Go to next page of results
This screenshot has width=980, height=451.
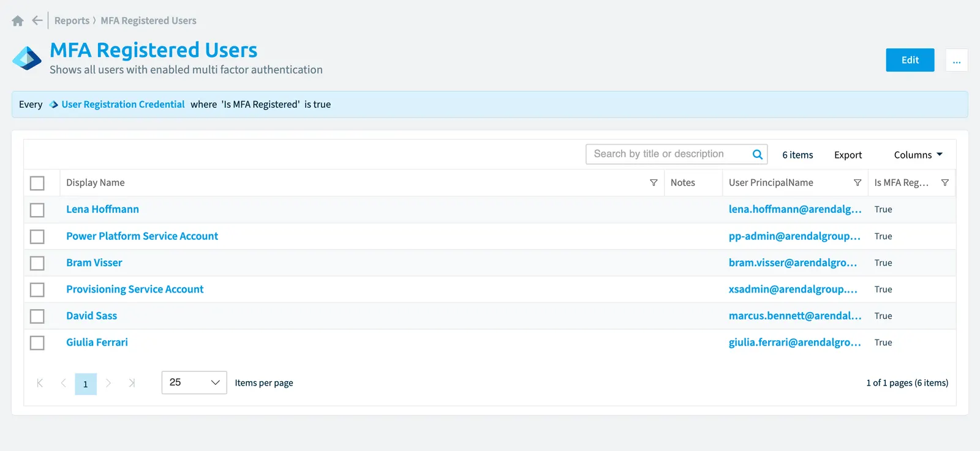(108, 383)
